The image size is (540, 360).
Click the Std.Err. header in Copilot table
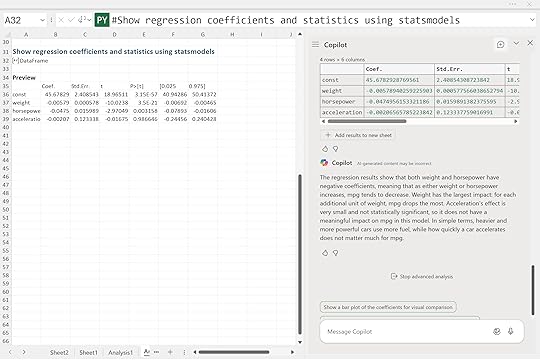tap(470, 69)
